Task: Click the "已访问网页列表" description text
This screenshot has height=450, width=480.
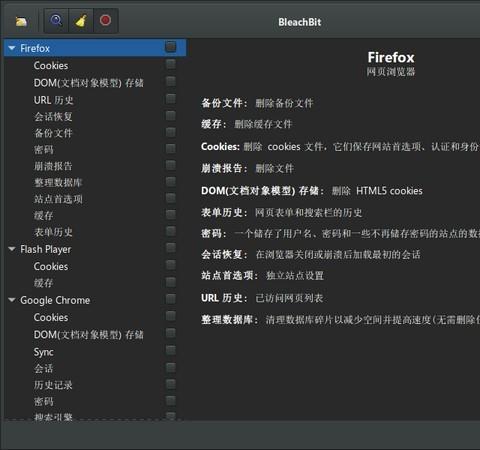Action: (x=289, y=298)
